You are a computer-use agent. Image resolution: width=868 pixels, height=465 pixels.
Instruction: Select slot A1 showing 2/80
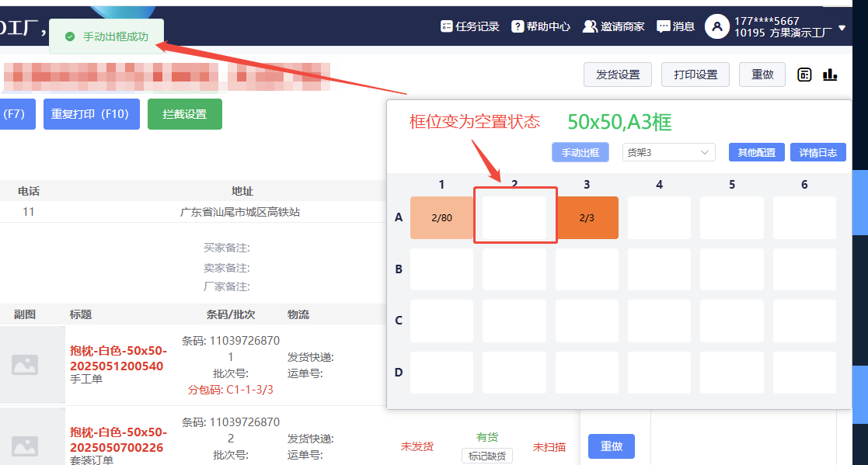pos(441,218)
